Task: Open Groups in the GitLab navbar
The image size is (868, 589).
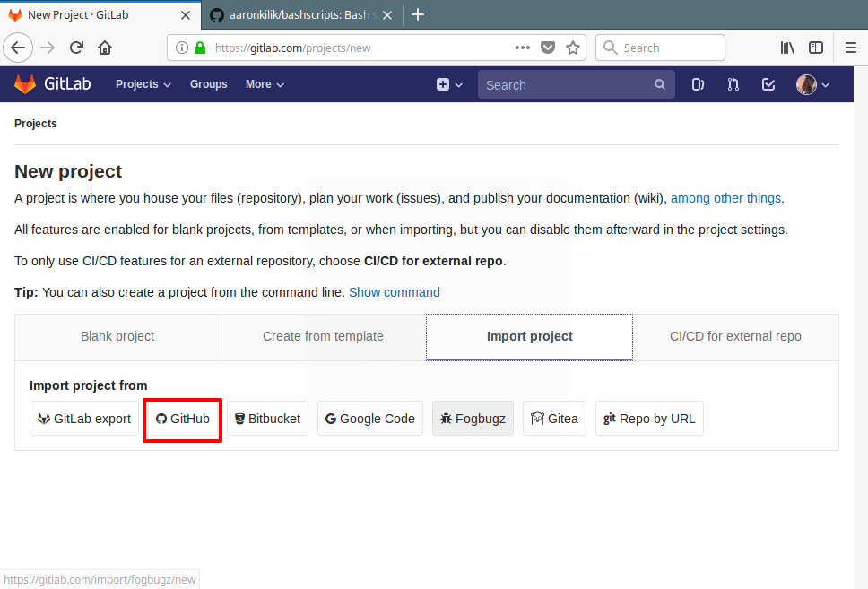Action: tap(209, 84)
